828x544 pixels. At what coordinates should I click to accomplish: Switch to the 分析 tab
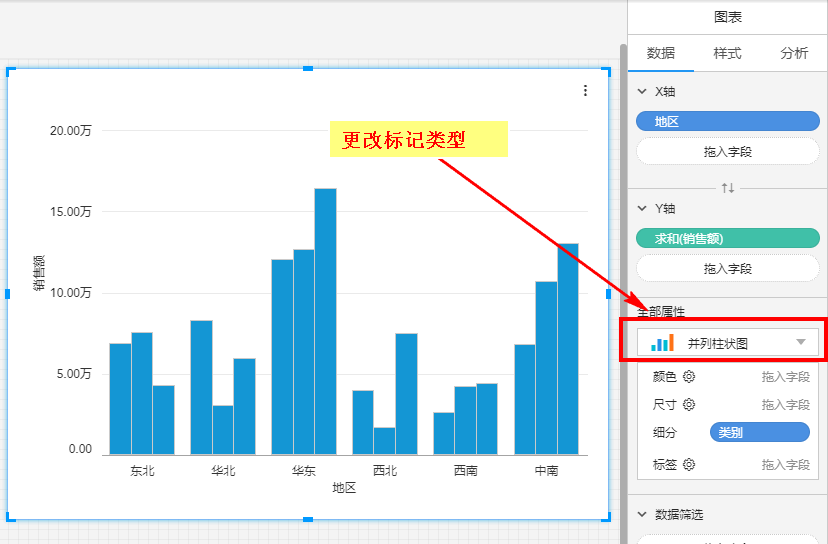coord(794,53)
